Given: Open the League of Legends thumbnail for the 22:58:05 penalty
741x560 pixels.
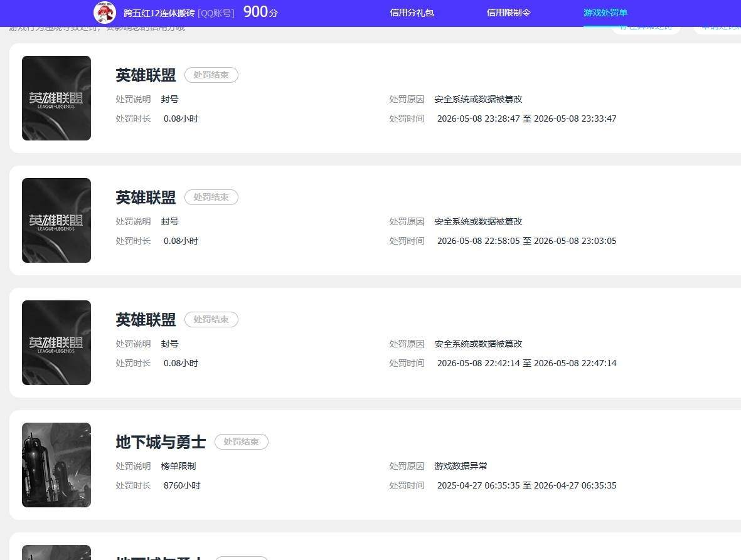Looking at the screenshot, I should point(56,221).
